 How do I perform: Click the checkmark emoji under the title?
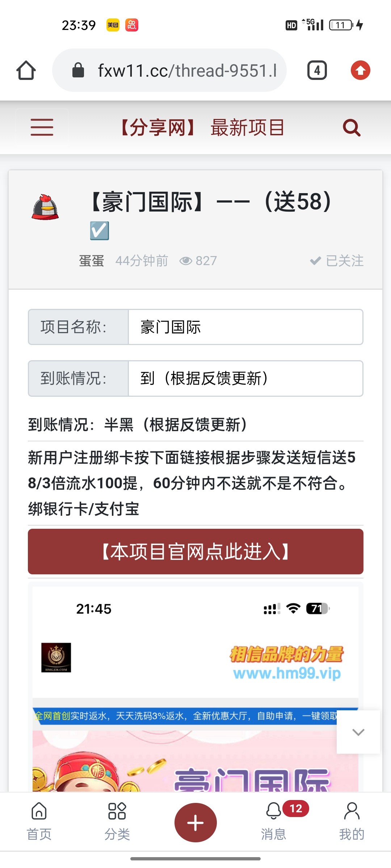coord(100,231)
